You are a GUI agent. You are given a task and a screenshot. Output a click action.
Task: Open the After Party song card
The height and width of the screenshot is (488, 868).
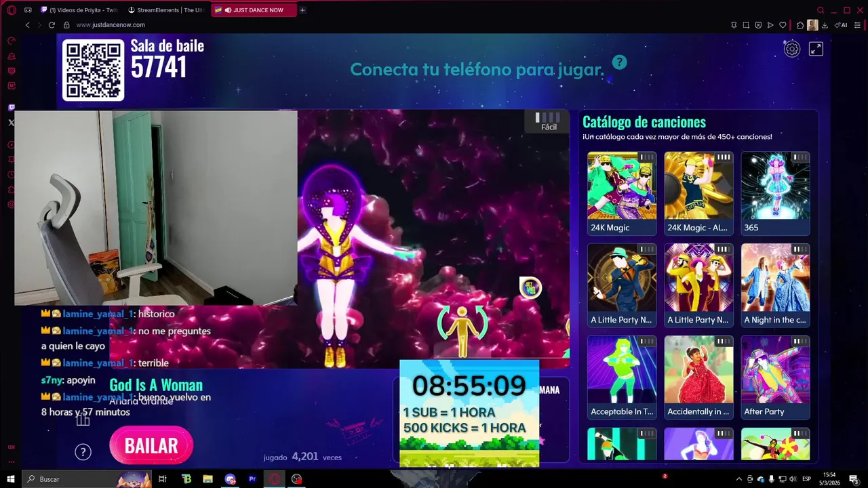pos(775,378)
